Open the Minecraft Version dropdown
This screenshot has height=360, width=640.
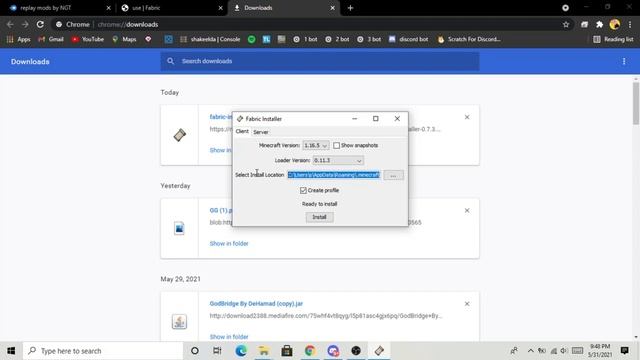[x=316, y=145]
